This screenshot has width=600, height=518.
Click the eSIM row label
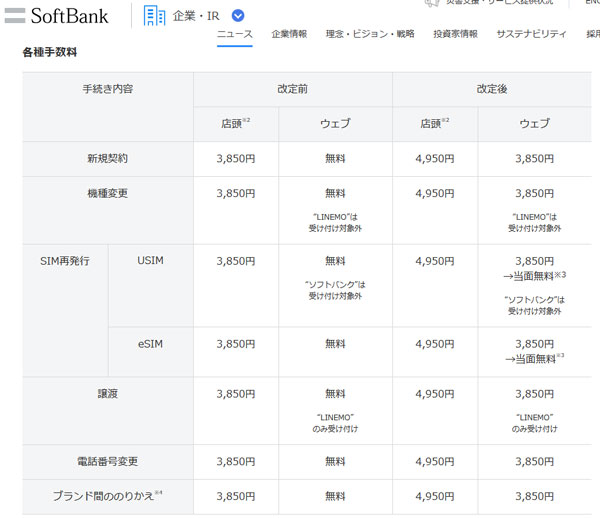pyautogui.click(x=150, y=344)
